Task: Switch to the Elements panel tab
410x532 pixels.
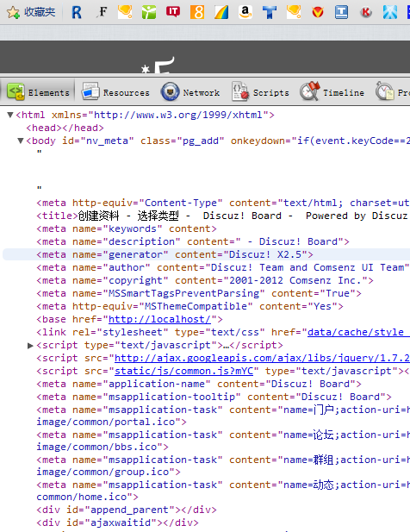Action: pos(38,92)
